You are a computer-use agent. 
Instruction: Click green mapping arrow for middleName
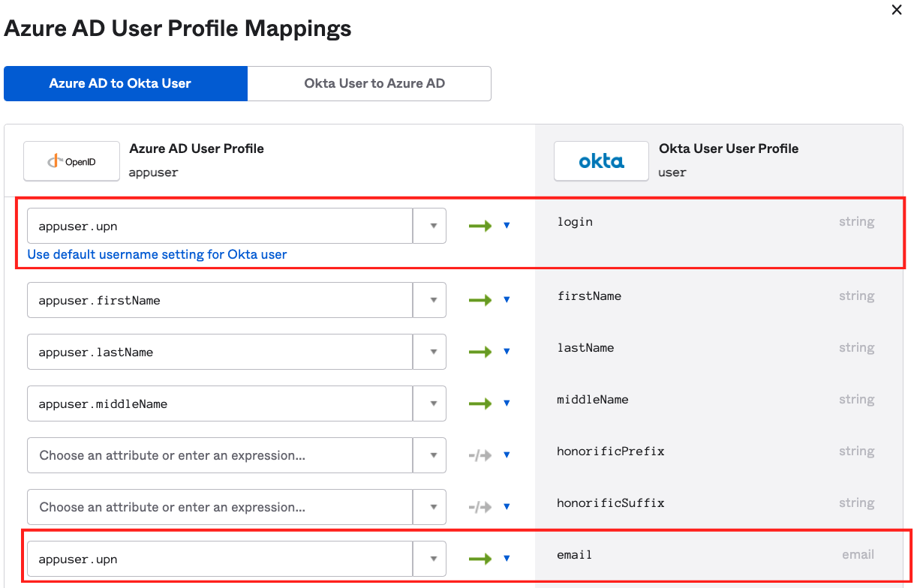[480, 403]
